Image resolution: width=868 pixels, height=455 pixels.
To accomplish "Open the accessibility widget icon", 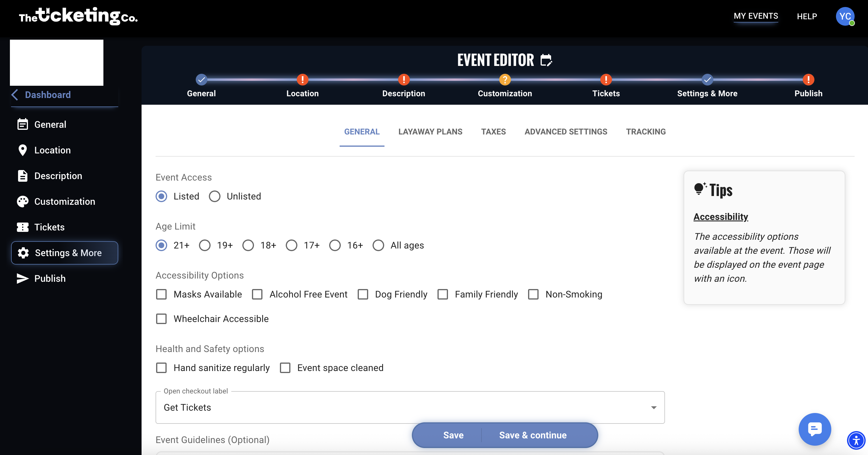I will tap(856, 440).
